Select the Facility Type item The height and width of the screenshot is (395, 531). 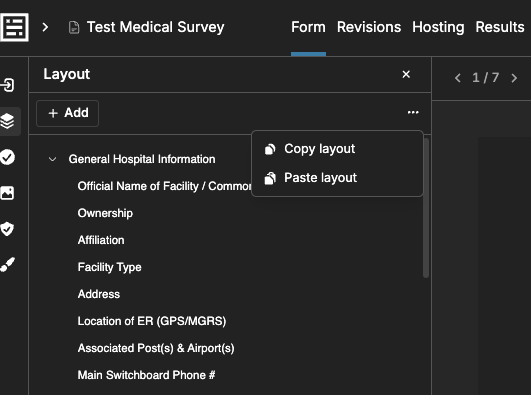109,267
